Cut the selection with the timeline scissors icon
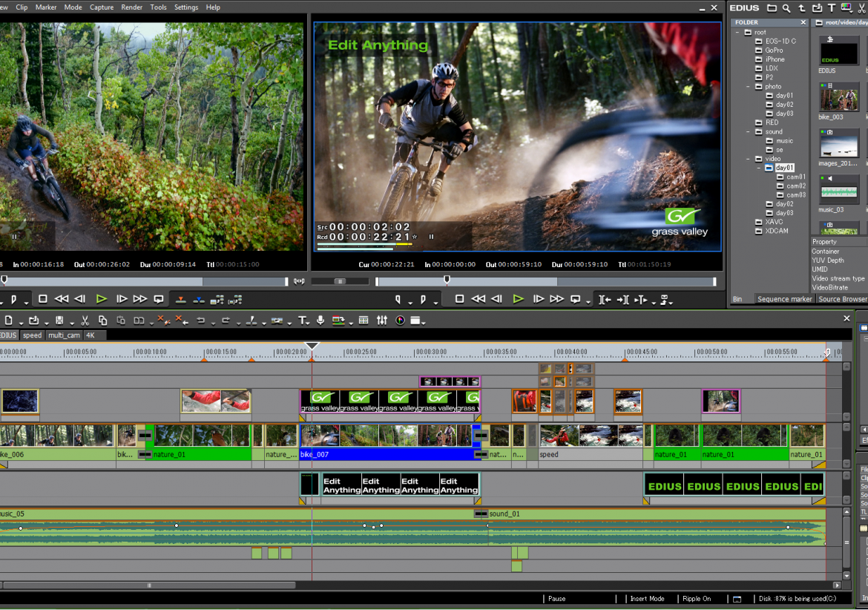This screenshot has width=868, height=610. coord(85,321)
